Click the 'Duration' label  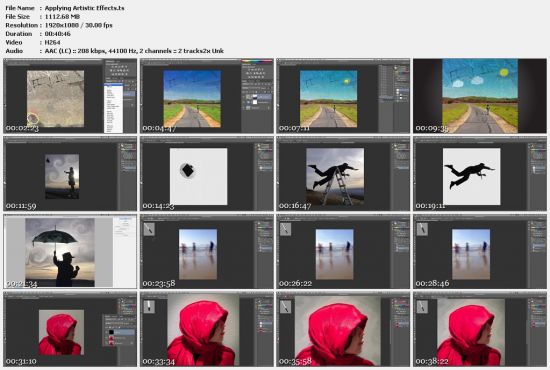tap(19, 34)
